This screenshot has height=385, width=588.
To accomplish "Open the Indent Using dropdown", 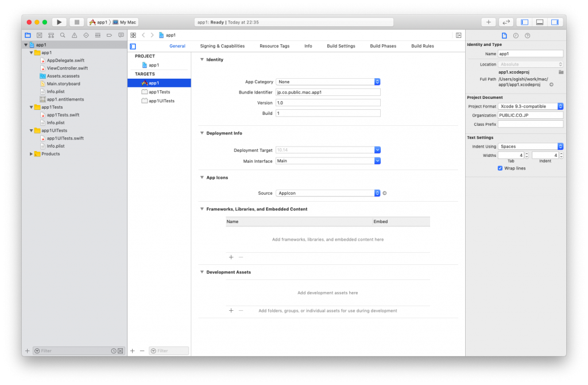I will (531, 147).
